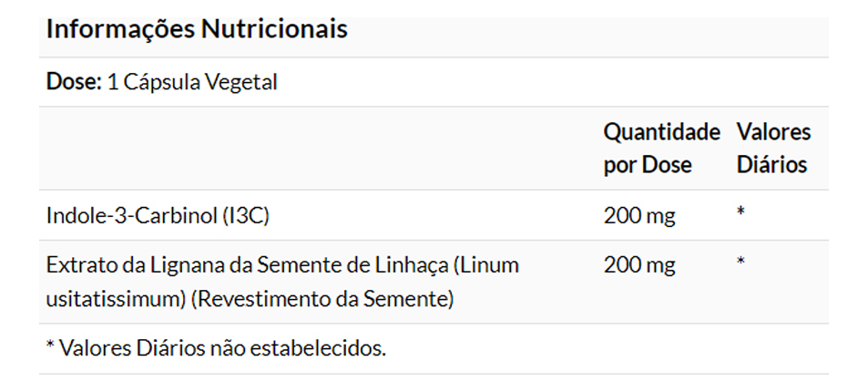Select the Indole-3-Carbinol ingredient name
Screen dimensions: 868x392
click(131, 216)
